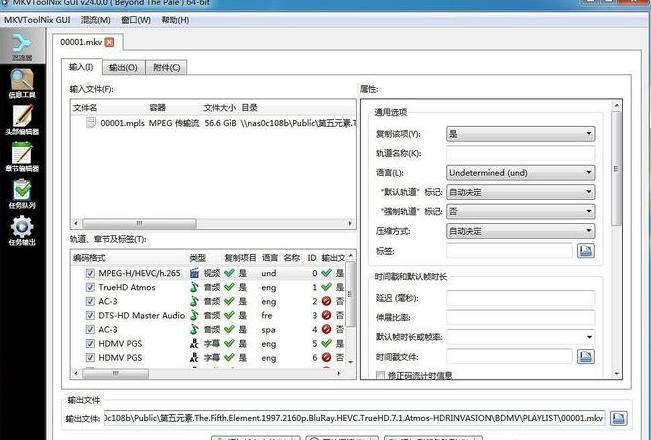Open the MKVToolNix GUI menu
Viewport: 651px width, 440px height.
pyautogui.click(x=37, y=20)
